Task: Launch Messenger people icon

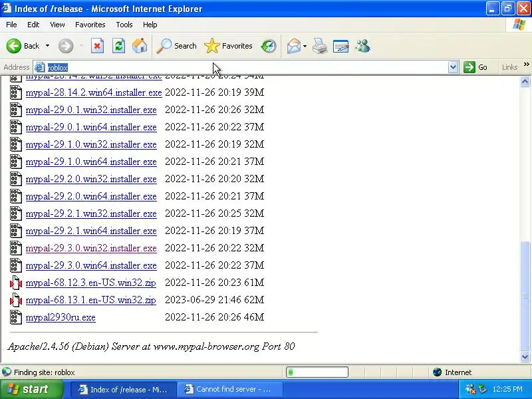Action: (362, 46)
